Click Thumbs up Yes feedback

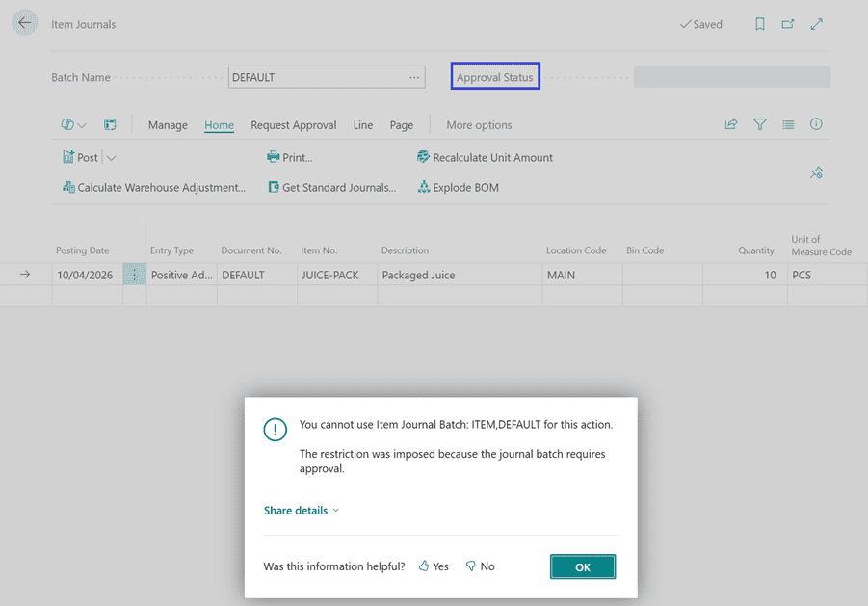tap(434, 566)
